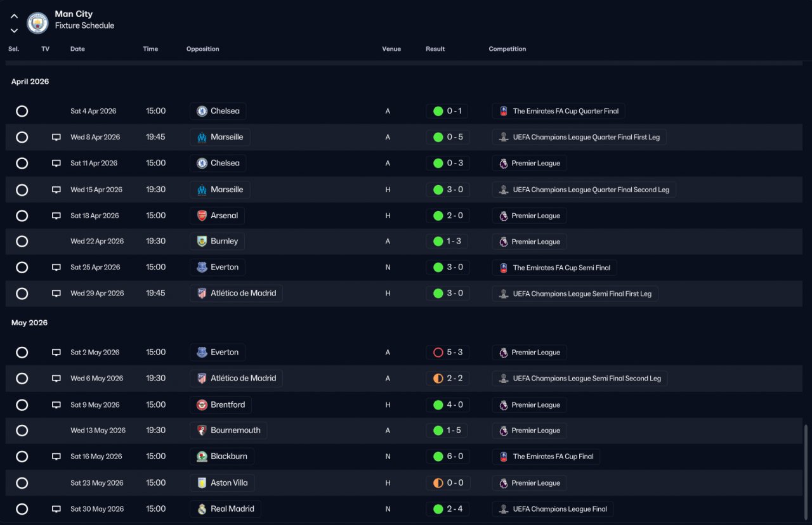Viewport: 812px width, 525px height.
Task: View 2 - 0 result against Arsenal
Action: pos(448,216)
